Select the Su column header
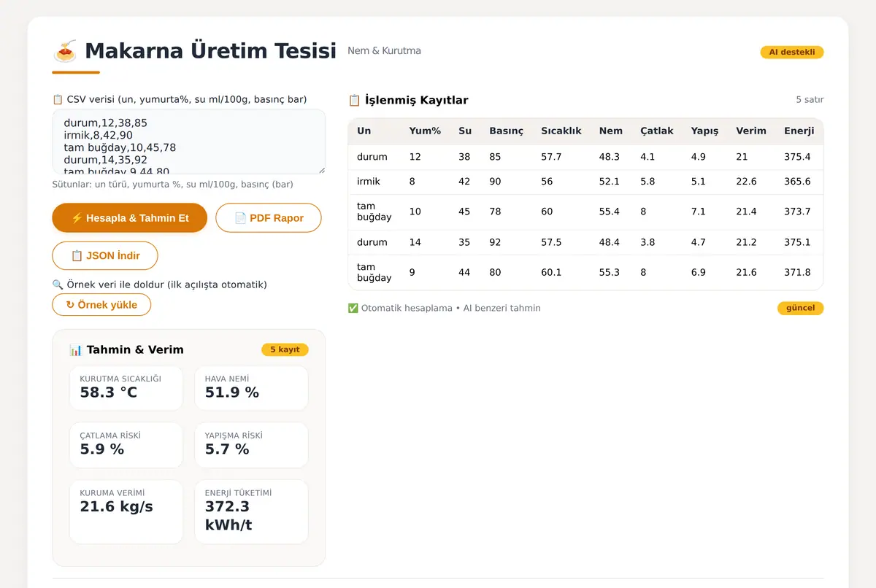 tap(465, 131)
